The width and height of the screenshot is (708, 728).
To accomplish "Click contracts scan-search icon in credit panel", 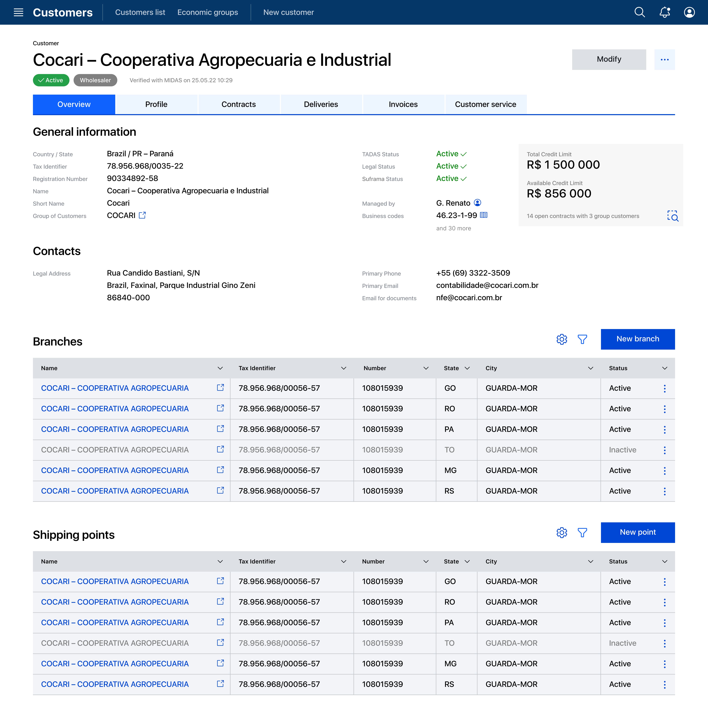I will (x=672, y=216).
